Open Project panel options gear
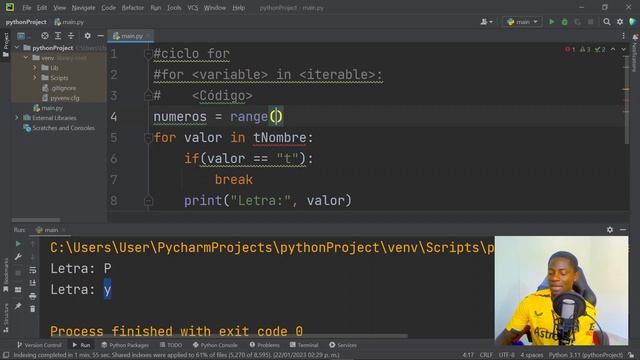 (87, 36)
